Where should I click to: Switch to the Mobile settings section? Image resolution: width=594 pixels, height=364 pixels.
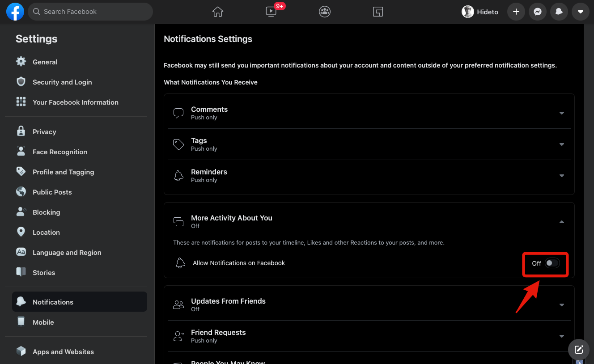pyautogui.click(x=43, y=322)
